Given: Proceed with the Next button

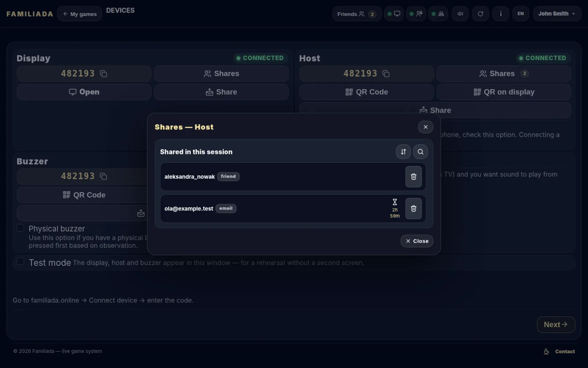Looking at the screenshot, I should coord(556,325).
